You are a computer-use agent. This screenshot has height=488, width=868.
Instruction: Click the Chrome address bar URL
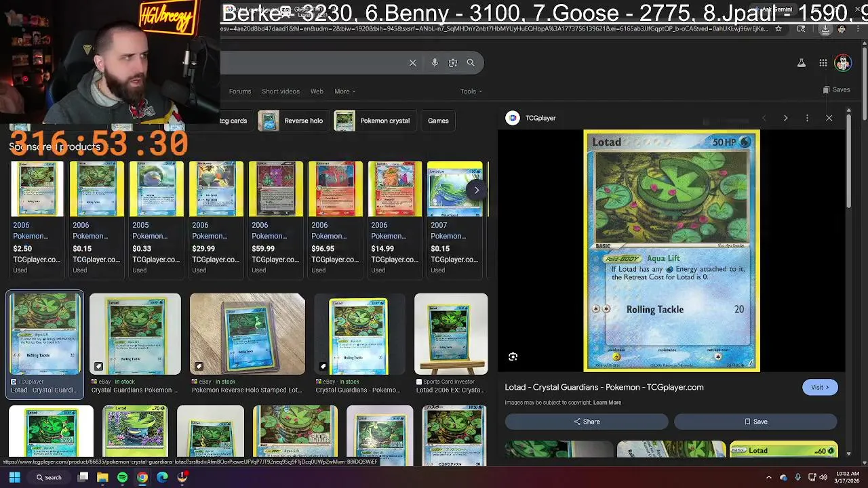tap(495, 28)
